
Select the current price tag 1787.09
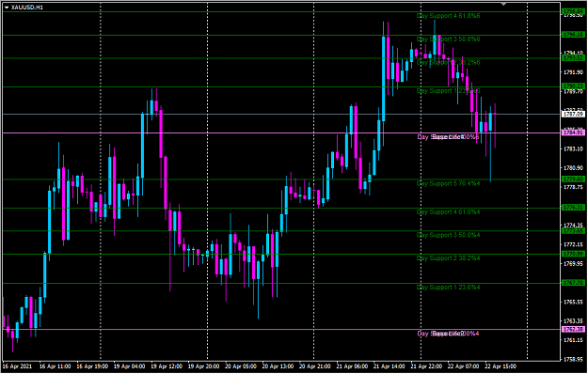click(x=573, y=114)
